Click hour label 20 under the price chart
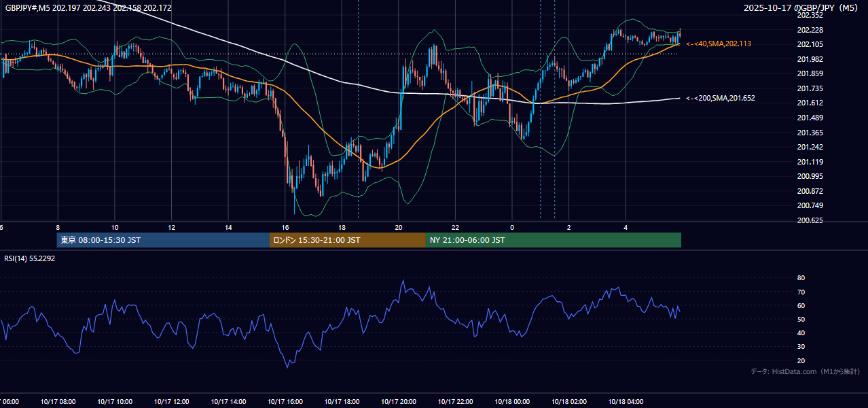This screenshot has height=408, width=868. [399, 227]
